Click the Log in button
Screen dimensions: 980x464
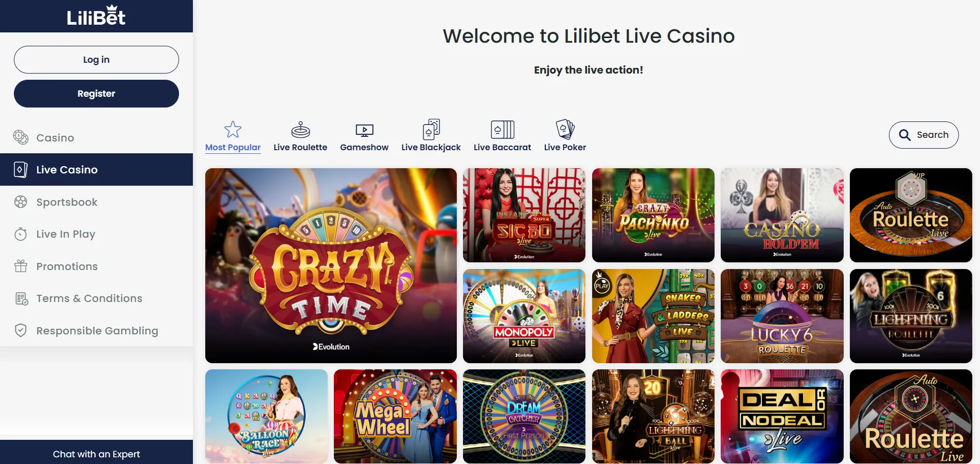point(96,60)
